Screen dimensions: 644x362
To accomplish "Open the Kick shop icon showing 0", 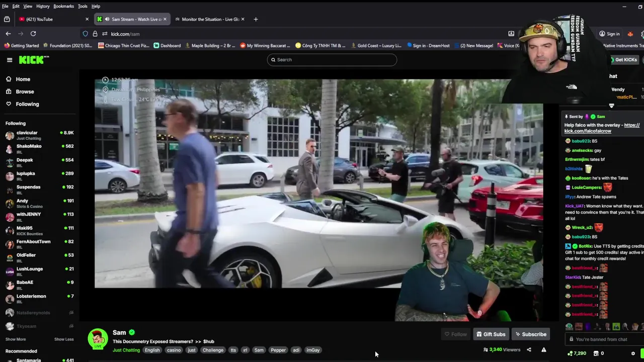I will click(596, 353).
